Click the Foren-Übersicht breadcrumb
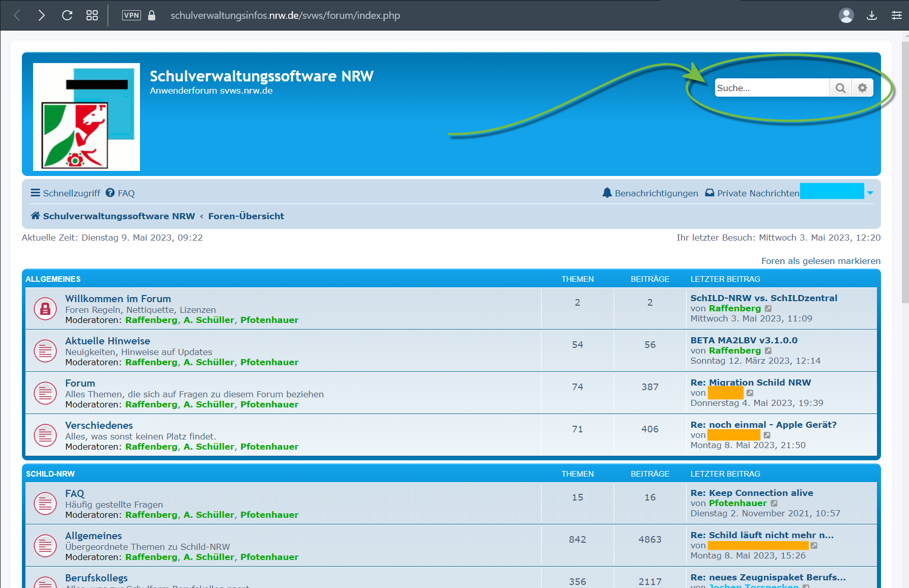Image resolution: width=909 pixels, height=588 pixels. tap(246, 216)
